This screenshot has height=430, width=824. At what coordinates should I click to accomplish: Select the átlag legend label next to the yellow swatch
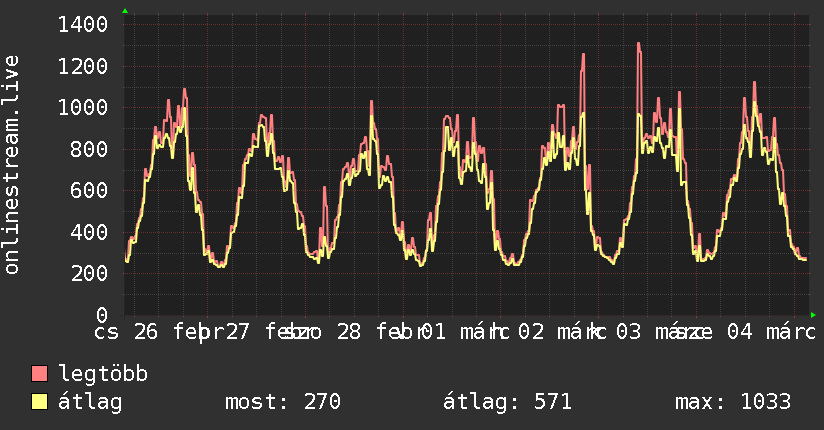click(x=90, y=402)
